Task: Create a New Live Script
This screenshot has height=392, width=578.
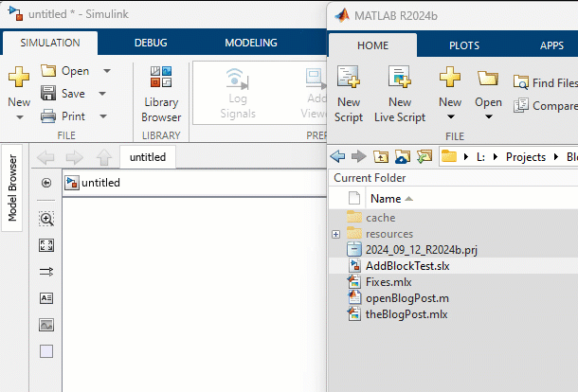Action: [399, 95]
